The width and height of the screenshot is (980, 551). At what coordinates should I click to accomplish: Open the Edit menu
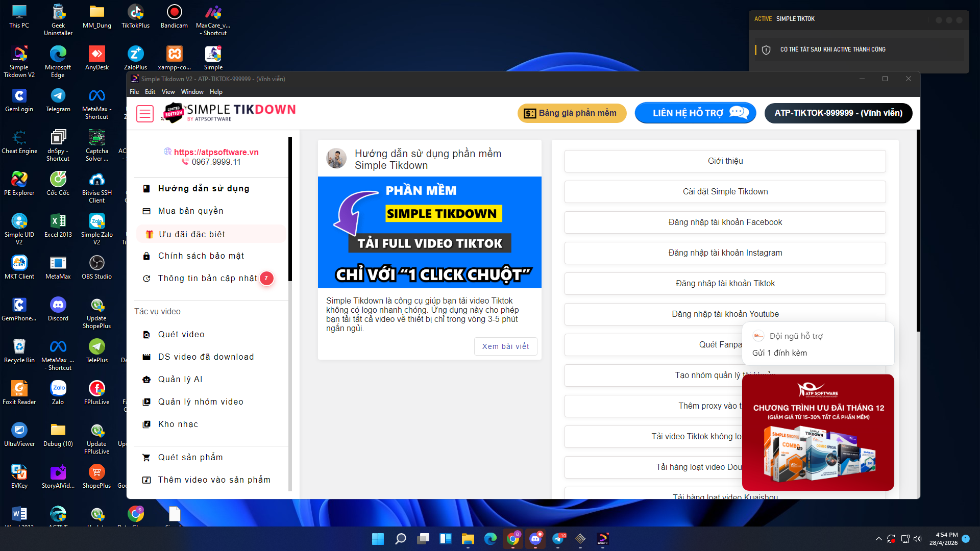[150, 92]
